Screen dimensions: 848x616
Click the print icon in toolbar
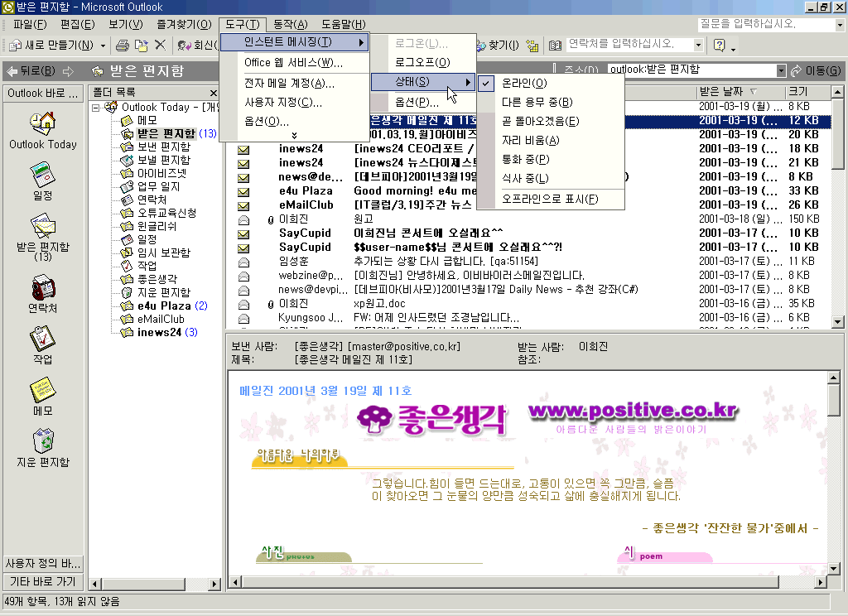click(x=123, y=45)
